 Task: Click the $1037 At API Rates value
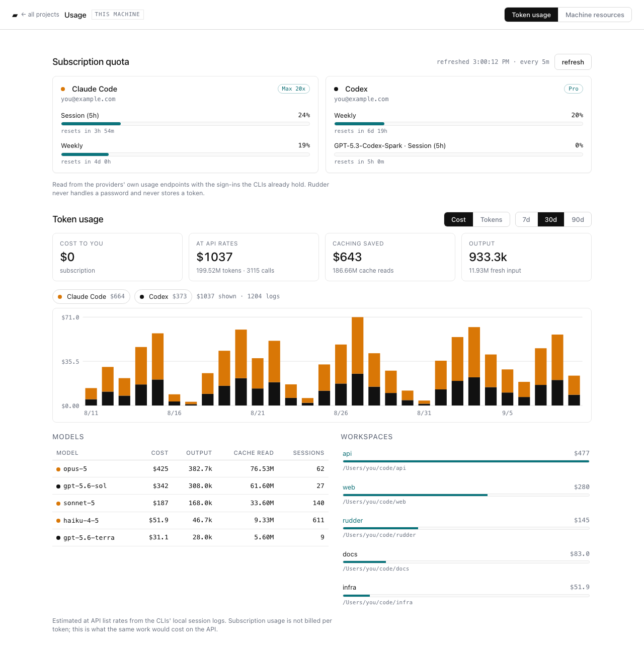point(214,257)
